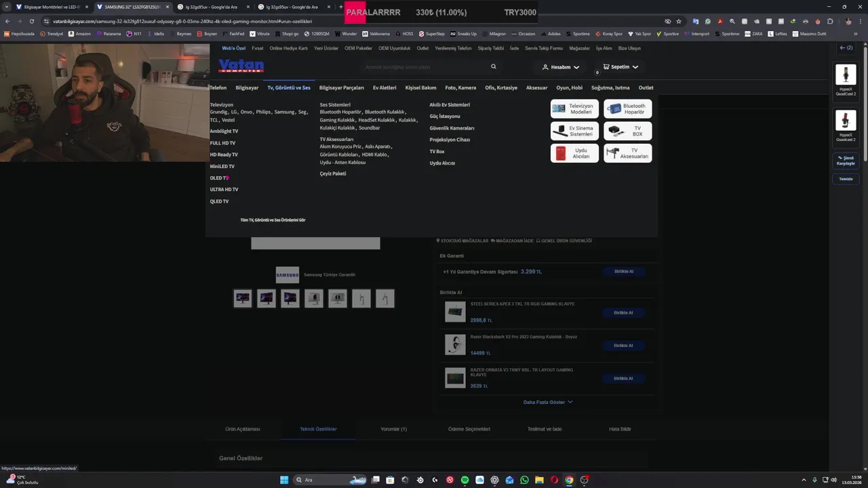The width and height of the screenshot is (868, 488).
Task: Click Birlikte Al for SteelSeries Apex 3 keyboard
Action: [623, 312]
